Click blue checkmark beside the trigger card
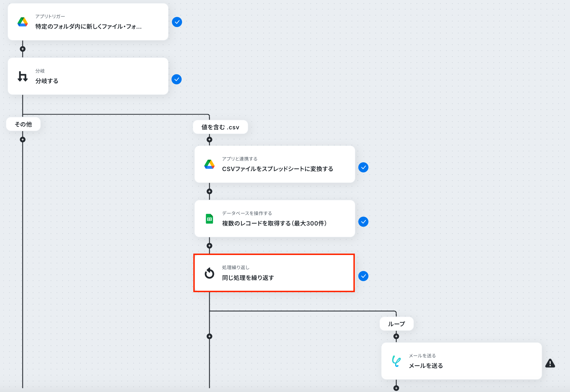Image resolution: width=570 pixels, height=392 pixels. click(x=177, y=22)
